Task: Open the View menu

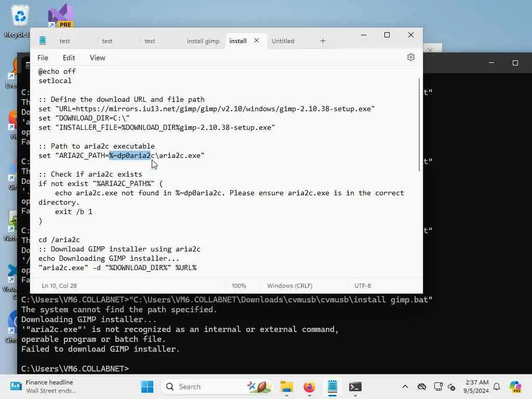Action: (x=97, y=58)
